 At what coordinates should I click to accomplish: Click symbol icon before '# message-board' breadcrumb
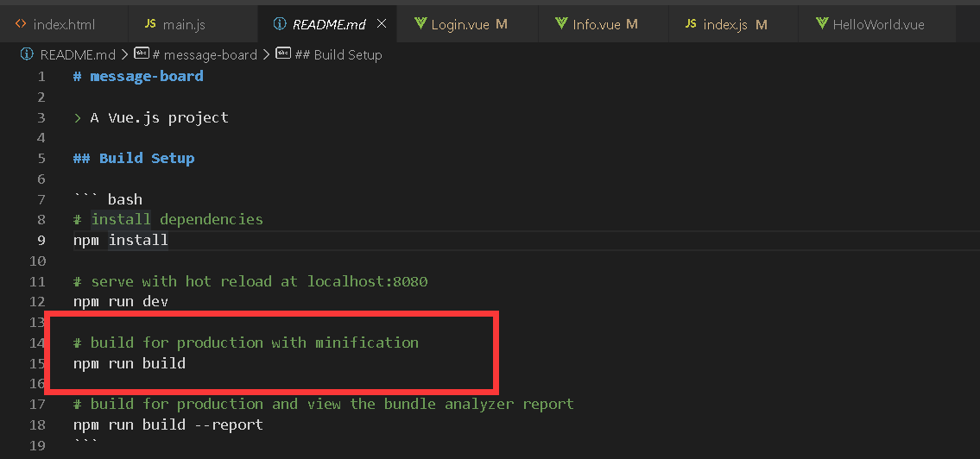tap(142, 53)
